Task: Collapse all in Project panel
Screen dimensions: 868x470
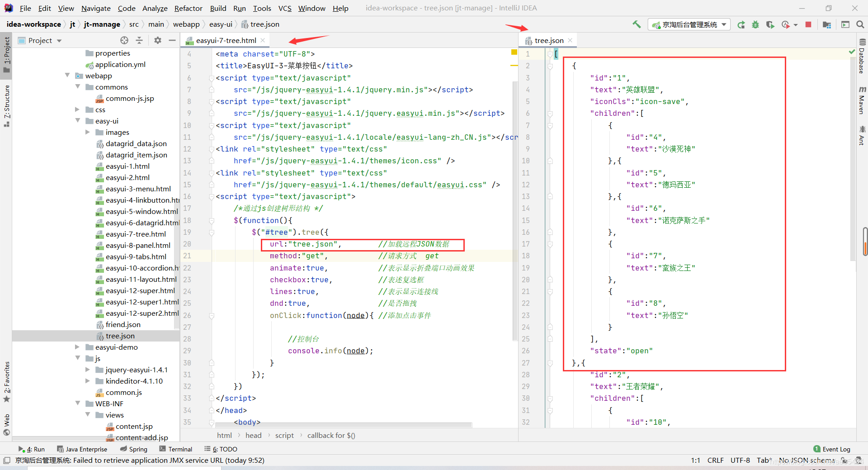Action: coord(139,40)
